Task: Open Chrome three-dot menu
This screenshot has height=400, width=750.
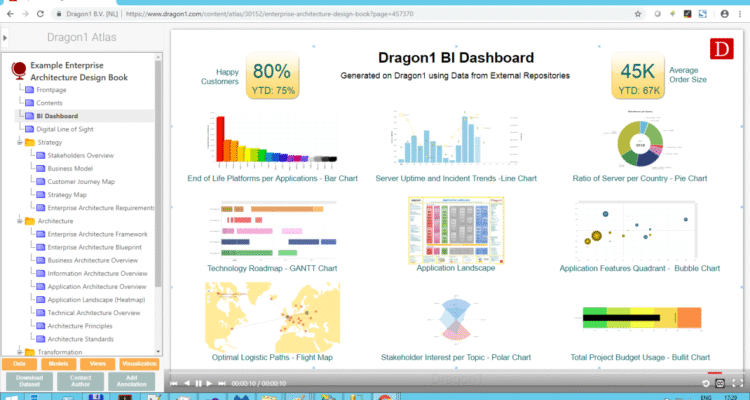Action: (x=740, y=14)
